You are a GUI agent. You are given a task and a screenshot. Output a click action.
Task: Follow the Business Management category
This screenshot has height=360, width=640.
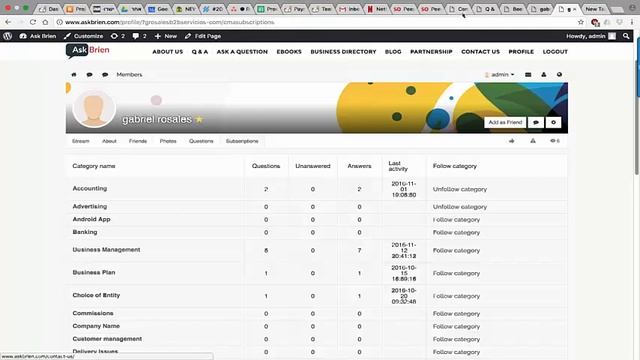[456, 251]
